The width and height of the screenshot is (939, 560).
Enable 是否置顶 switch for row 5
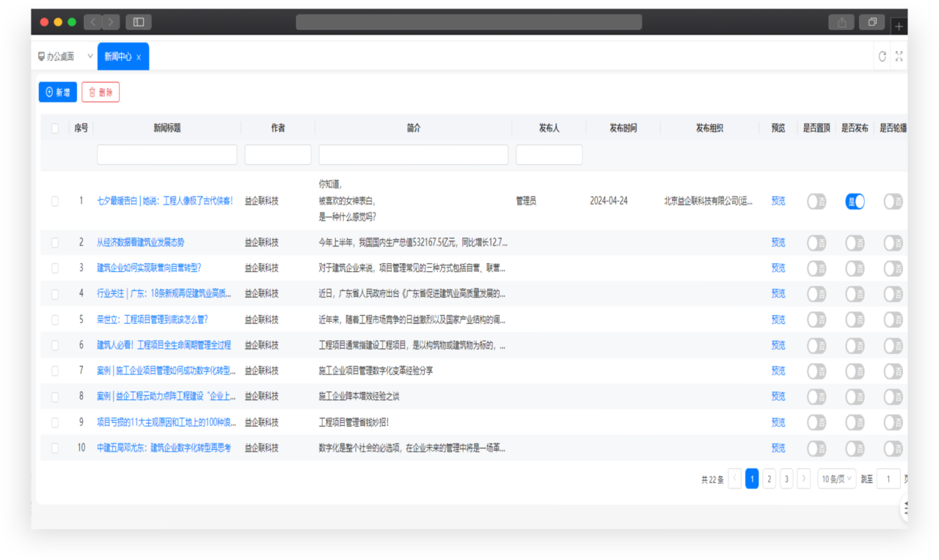tap(816, 320)
